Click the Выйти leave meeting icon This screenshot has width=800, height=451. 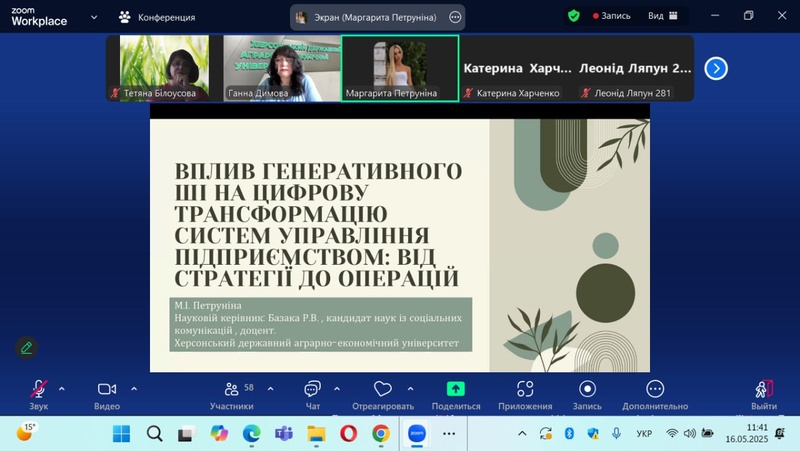pos(764,390)
